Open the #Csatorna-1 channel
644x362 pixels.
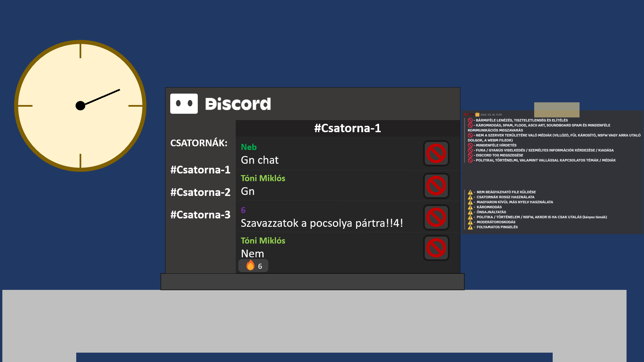pos(200,170)
